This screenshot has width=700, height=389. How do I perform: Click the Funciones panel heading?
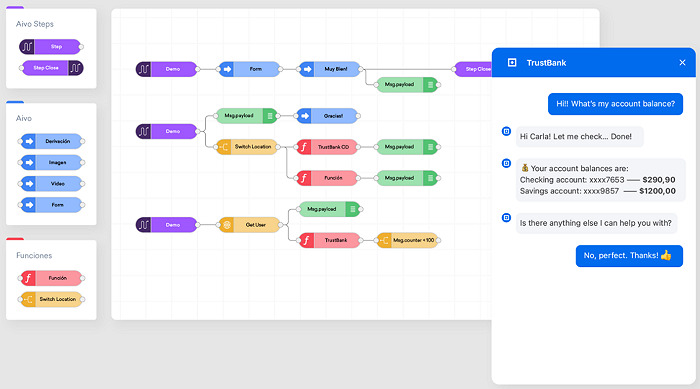pyautogui.click(x=34, y=255)
